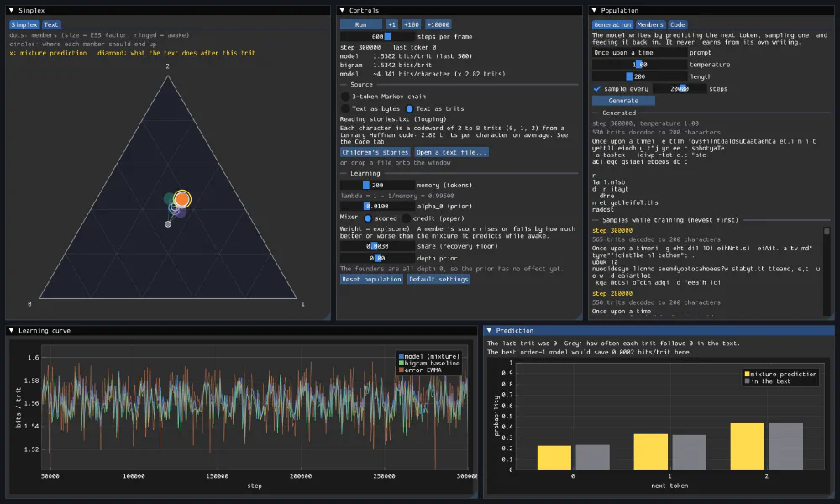Collapse the Learning curve panel
The width and height of the screenshot is (840, 504).
pyautogui.click(x=11, y=330)
